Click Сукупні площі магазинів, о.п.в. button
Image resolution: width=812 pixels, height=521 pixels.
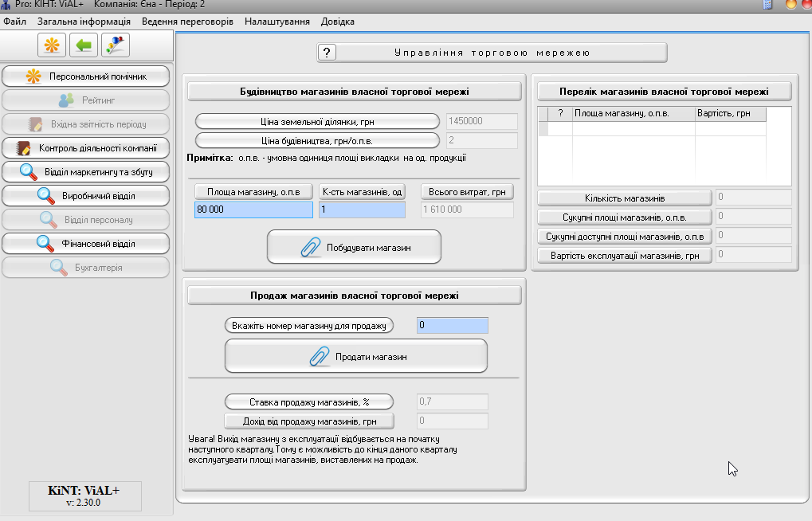point(625,217)
